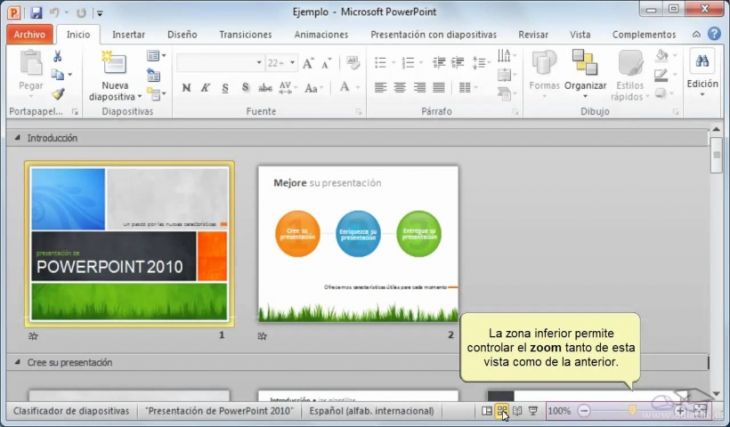This screenshot has width=730, height=427.
Task: Collapse the Introducción section
Action: 17,138
